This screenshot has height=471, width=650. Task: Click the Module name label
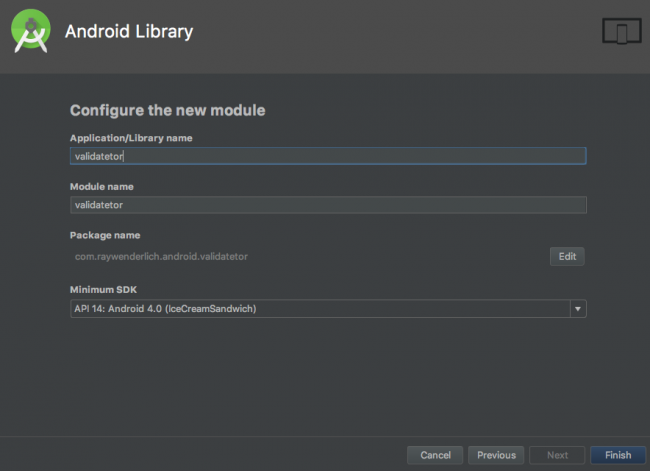102,187
